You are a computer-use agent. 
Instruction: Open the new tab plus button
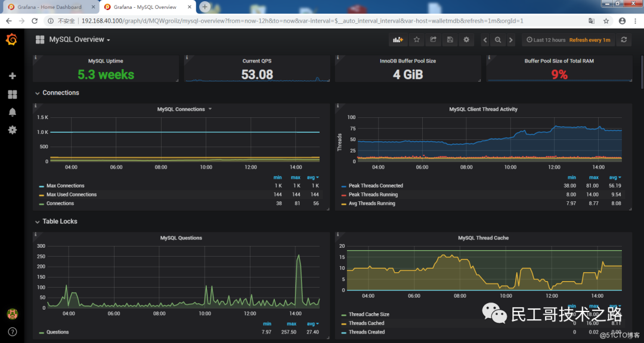click(x=205, y=7)
